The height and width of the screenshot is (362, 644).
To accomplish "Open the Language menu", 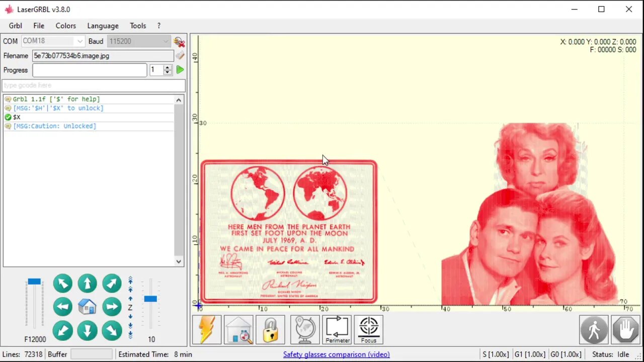I will [103, 26].
